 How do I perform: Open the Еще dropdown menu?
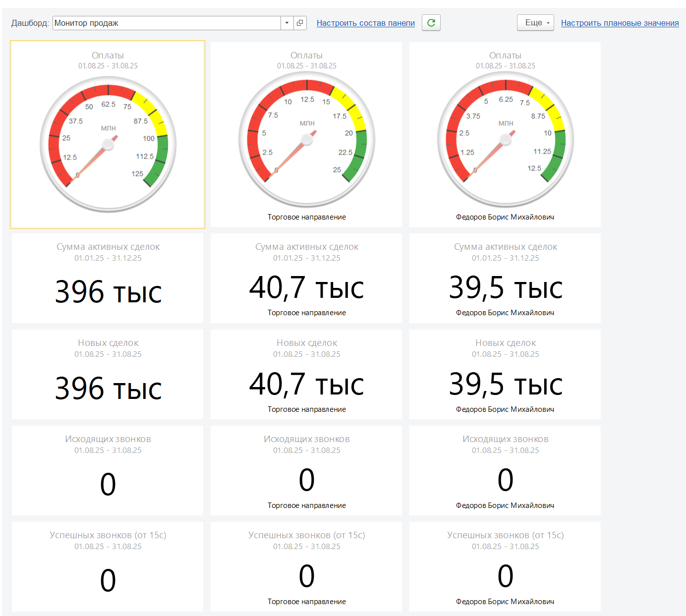pos(535,23)
